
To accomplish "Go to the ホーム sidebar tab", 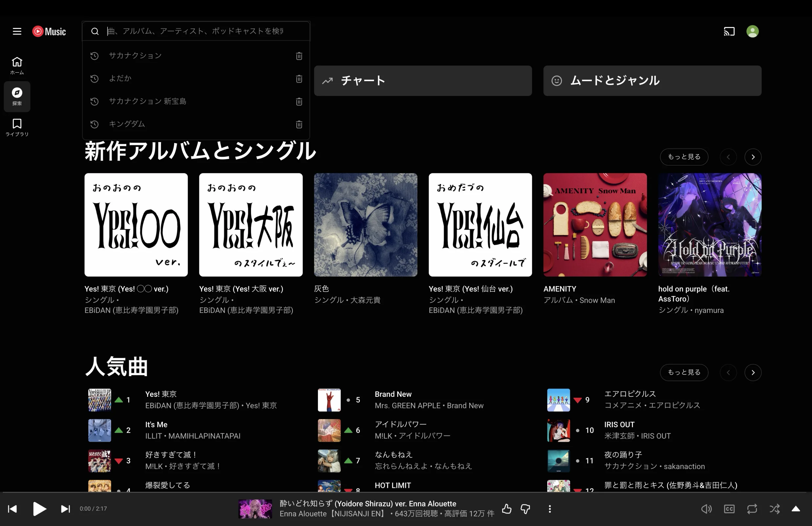I will tap(17, 65).
